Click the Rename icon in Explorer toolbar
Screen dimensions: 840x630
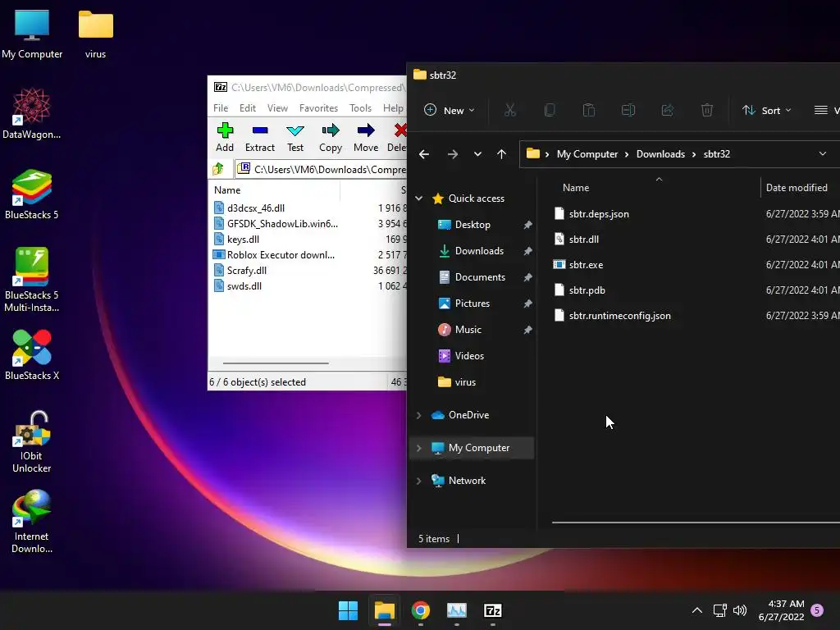pos(628,111)
